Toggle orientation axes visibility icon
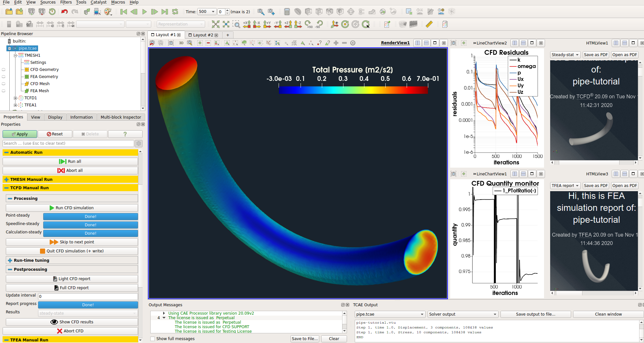 click(334, 24)
